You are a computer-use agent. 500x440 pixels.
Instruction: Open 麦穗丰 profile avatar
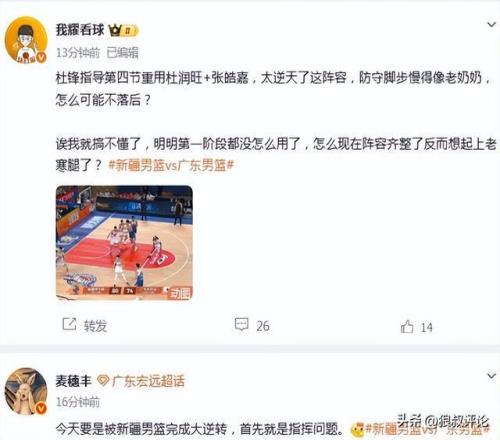click(26, 391)
